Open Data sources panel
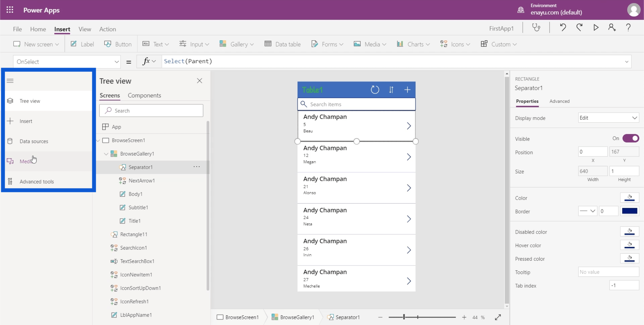Viewport: 644px width, 325px height. click(x=33, y=141)
